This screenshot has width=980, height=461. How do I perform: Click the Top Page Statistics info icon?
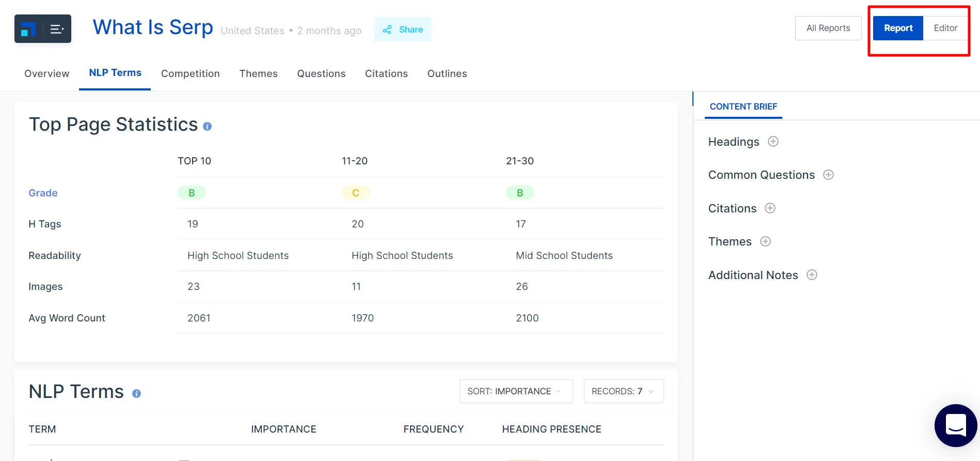coord(207,126)
